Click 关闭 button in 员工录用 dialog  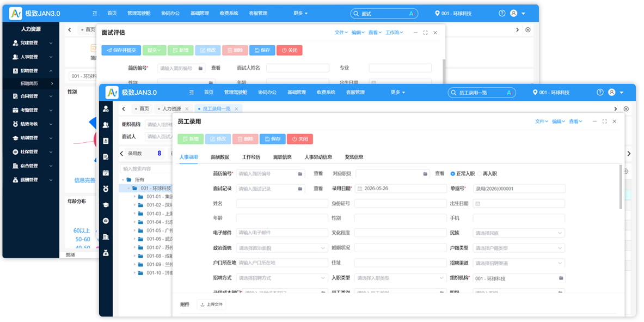tap(300, 139)
